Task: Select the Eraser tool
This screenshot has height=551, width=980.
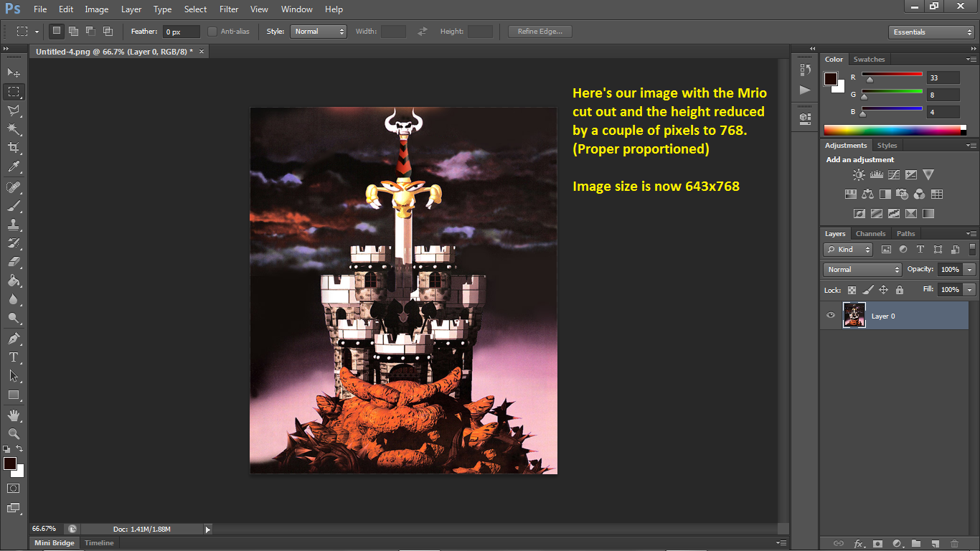Action: point(14,262)
